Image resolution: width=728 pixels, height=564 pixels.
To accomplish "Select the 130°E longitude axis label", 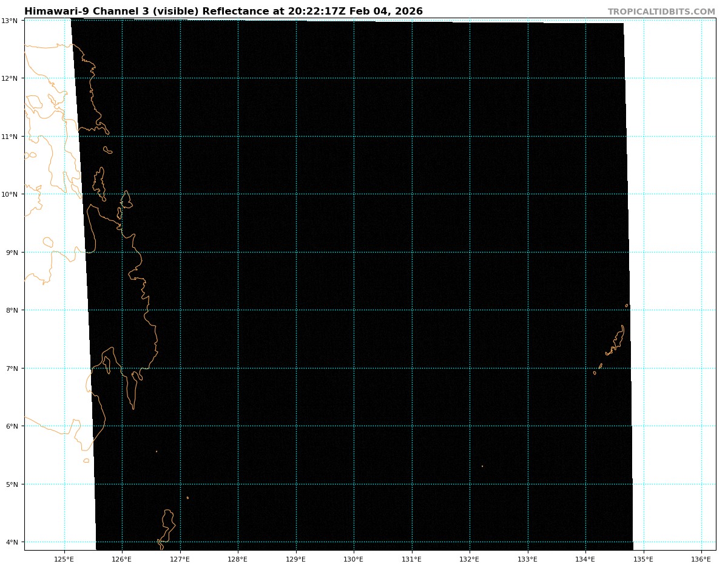I will 354,559.
